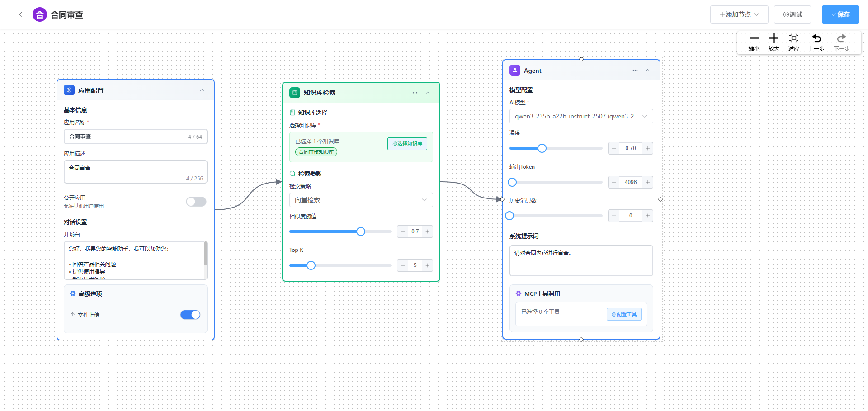The image size is (868, 411).
Task: Open the 检索策略 dropdown showing 向量检索
Action: (x=361, y=200)
